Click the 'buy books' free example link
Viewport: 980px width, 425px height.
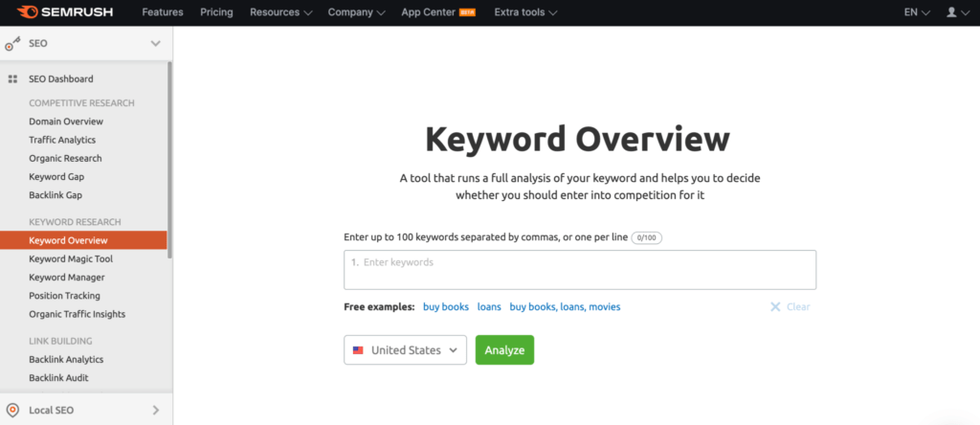(x=446, y=307)
